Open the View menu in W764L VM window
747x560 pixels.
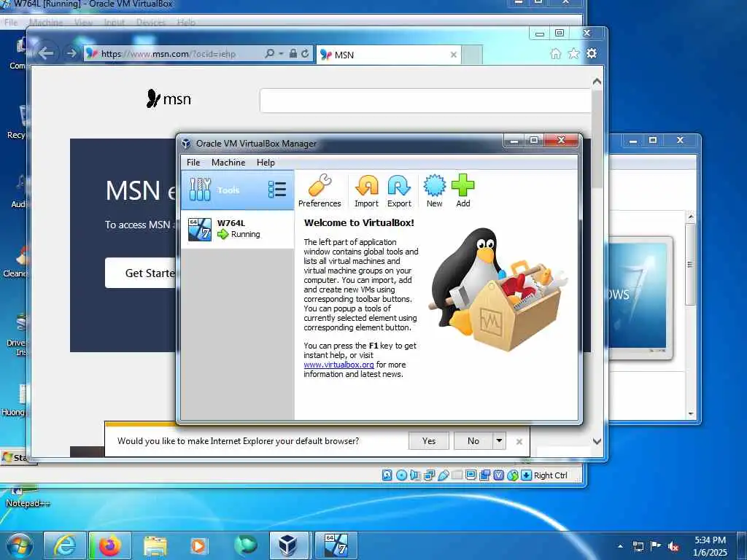coord(83,23)
